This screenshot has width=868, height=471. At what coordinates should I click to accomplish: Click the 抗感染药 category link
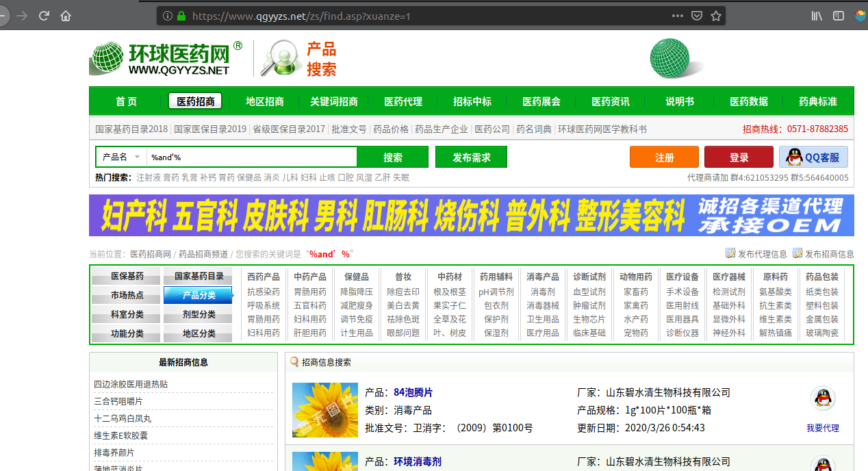coord(264,292)
